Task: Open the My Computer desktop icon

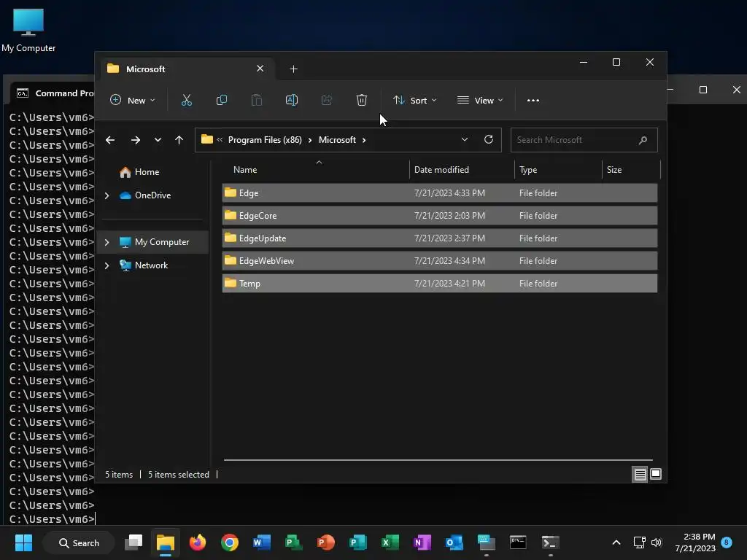Action: pos(28,31)
